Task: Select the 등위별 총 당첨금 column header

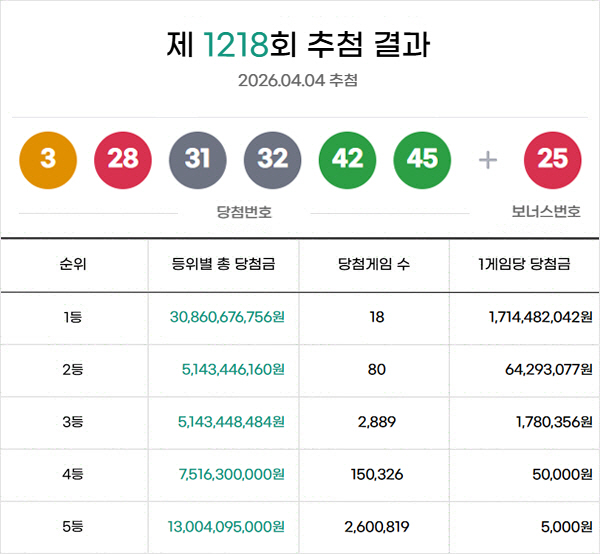Action: coord(224,265)
